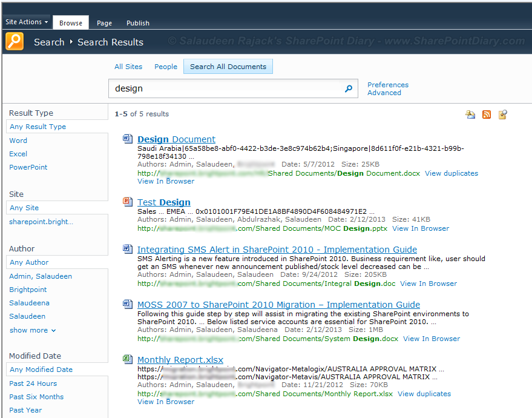Open Integrating SMS Alert Implementation Guide result

point(277,249)
